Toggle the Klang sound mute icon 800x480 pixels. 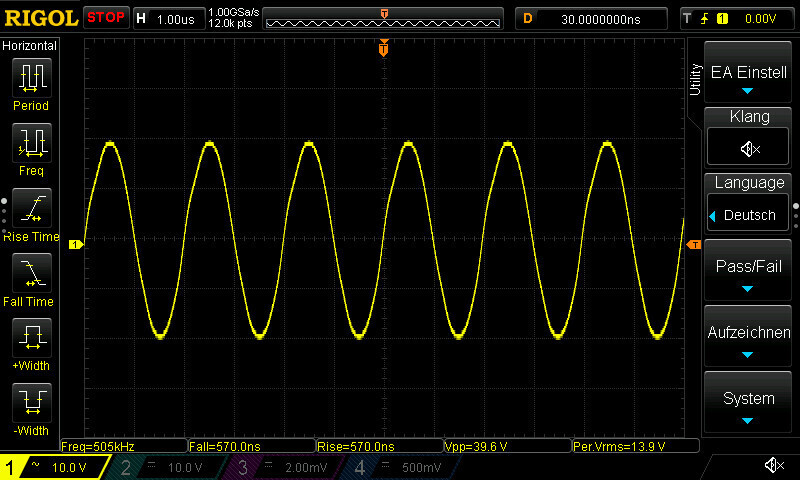748,147
